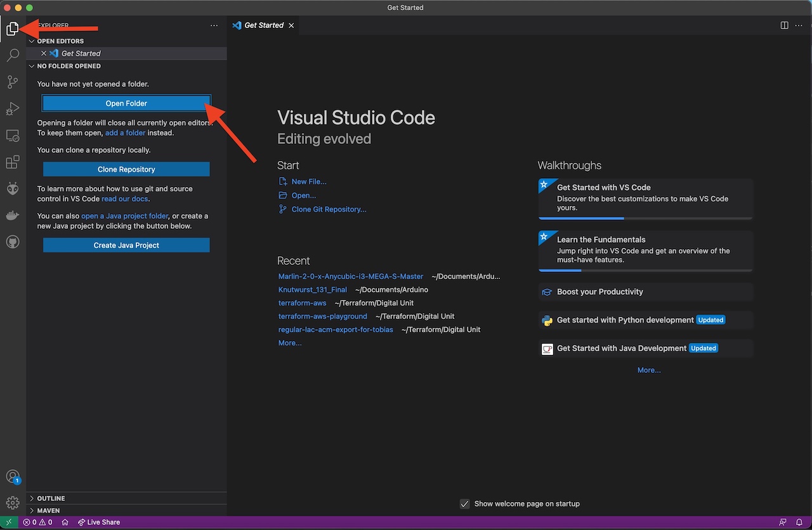Toggle Show welcome page on startup checkbox
The width and height of the screenshot is (812, 530).
(x=464, y=504)
